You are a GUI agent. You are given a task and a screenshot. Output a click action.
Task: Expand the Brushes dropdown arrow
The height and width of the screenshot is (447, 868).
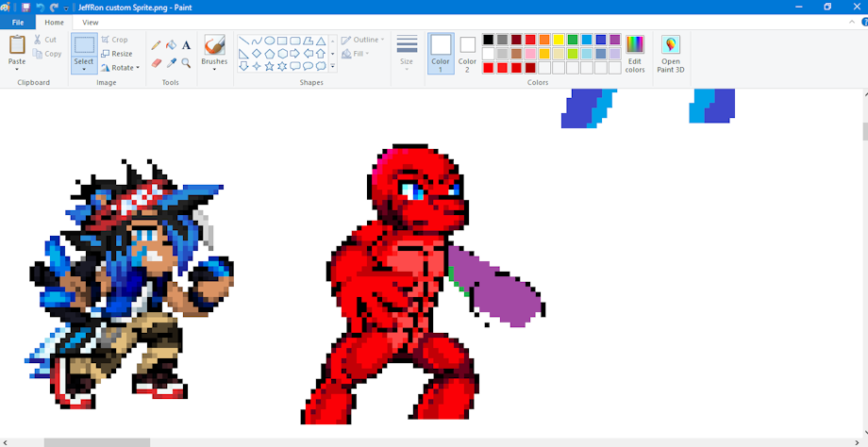click(x=214, y=69)
